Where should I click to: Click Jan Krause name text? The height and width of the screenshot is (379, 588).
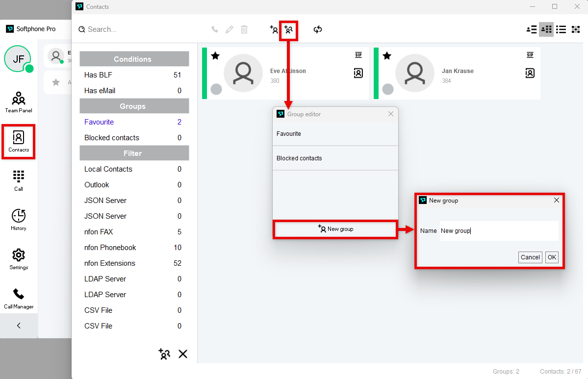click(x=458, y=71)
